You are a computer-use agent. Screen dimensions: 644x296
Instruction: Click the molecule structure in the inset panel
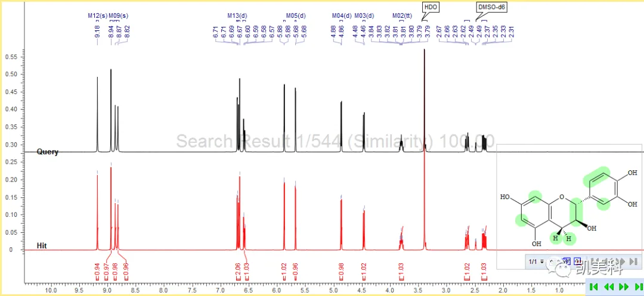[569, 207]
